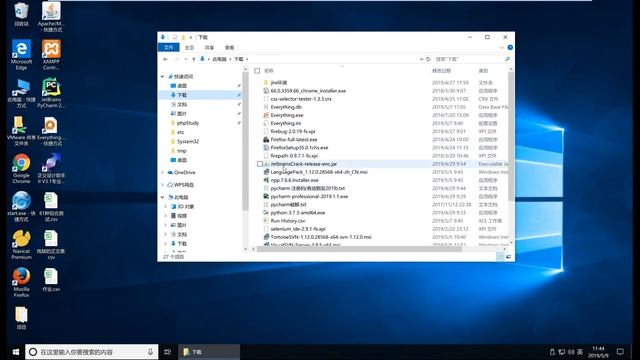Viewport: 640px width, 360px height.
Task: Select Firefox-full-latest.exe file
Action: click(x=293, y=140)
